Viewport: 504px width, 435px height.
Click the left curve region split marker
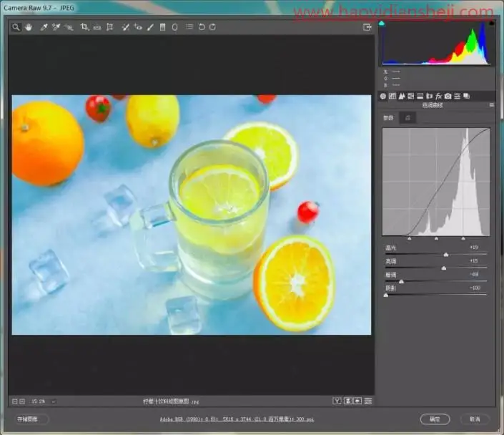tap(410, 238)
